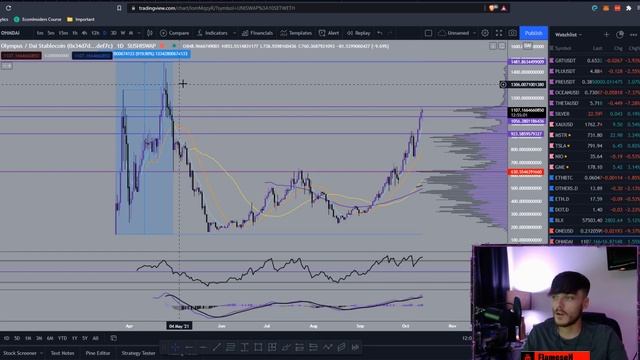Open the Indicators menu
Screen dimensions: 640x360
[212, 33]
